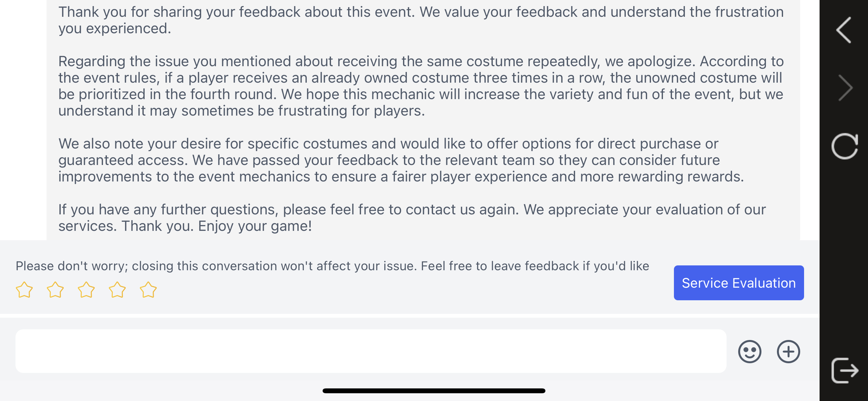
Task: Tap the exit icon to leave support chat
Action: (x=844, y=370)
